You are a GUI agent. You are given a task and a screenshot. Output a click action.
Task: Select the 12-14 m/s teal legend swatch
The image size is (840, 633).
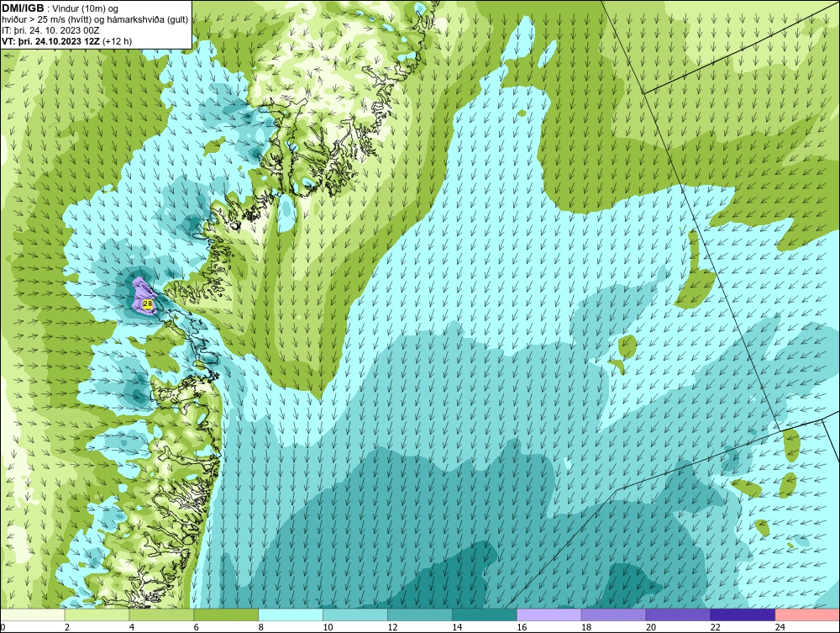(419, 615)
